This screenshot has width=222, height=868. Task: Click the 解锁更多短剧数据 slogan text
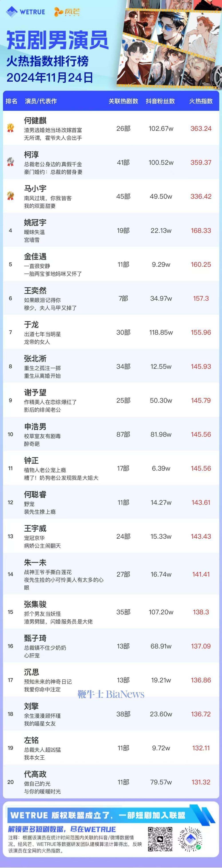click(x=62, y=829)
